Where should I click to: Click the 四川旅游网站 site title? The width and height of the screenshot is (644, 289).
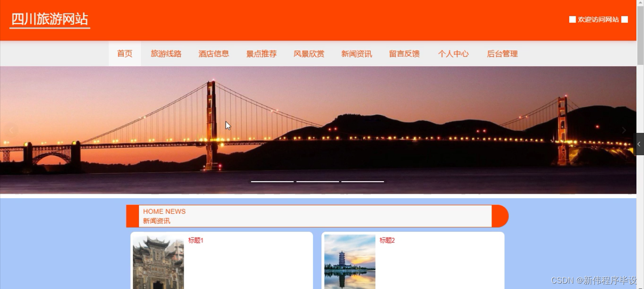click(x=50, y=20)
